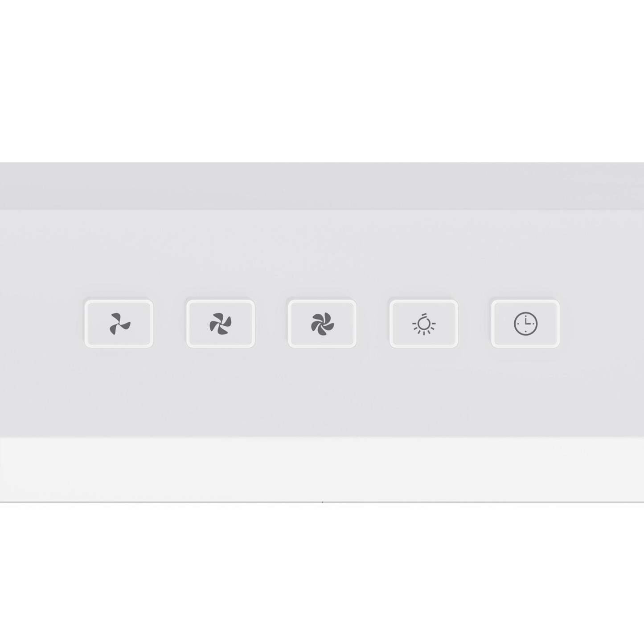Choose the first fan button in the row
644x644 pixels.
(119, 324)
